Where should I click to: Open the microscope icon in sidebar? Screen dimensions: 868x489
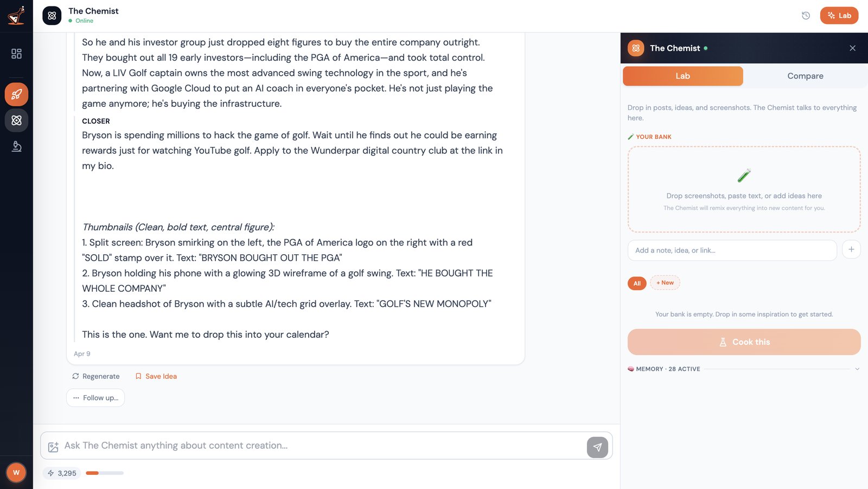click(x=16, y=146)
